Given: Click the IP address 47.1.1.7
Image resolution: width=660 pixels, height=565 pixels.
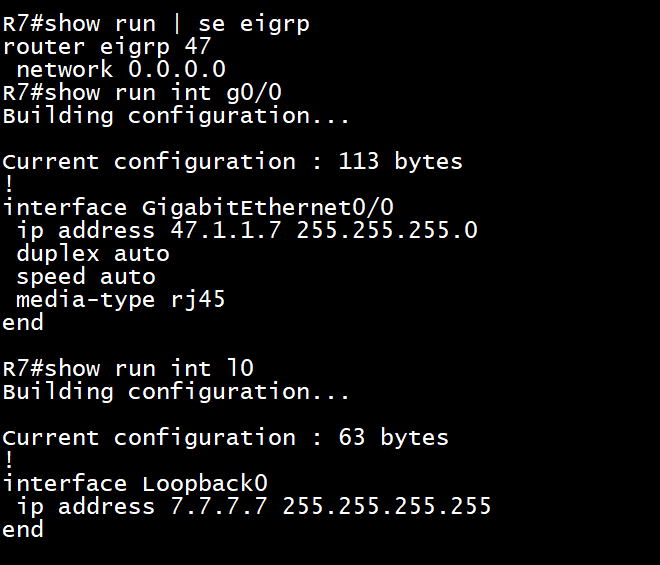Looking at the screenshot, I should (x=226, y=231).
